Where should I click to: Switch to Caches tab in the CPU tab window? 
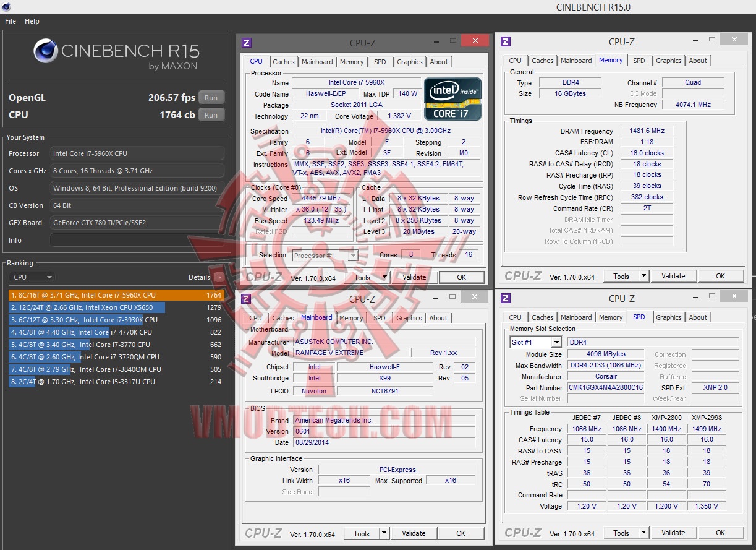pos(284,62)
